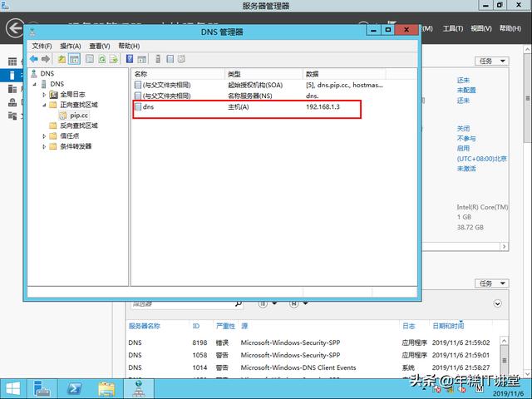Screen dimensions: 532x399
Task: Sort DNS records by the 名称 column header
Action: [x=178, y=74]
